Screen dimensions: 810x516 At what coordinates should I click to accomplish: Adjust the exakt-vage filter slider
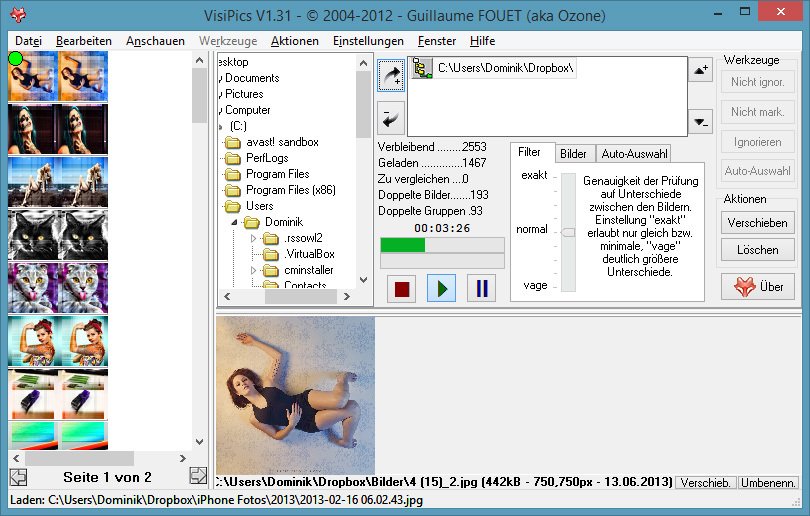(x=568, y=232)
